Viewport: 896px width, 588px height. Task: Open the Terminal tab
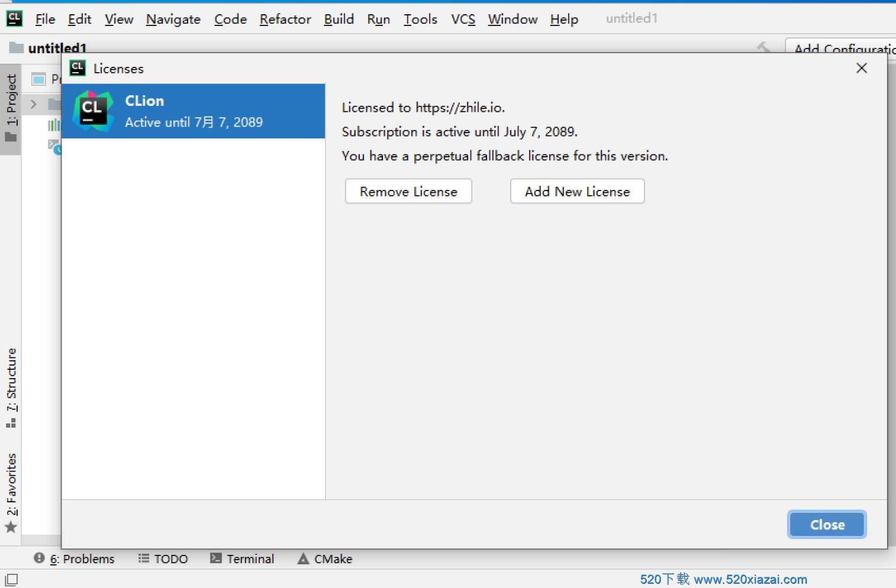click(243, 558)
